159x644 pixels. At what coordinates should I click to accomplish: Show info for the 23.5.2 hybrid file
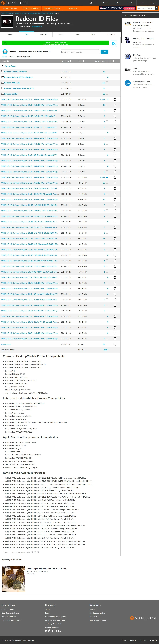115,339
